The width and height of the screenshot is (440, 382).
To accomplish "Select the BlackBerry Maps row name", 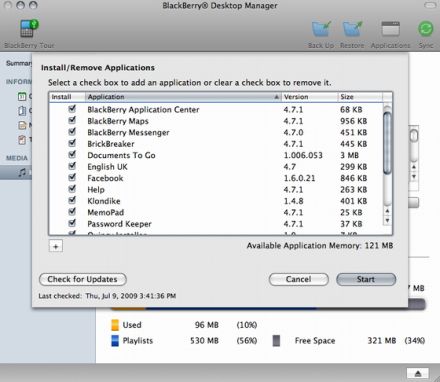I will pos(118,121).
